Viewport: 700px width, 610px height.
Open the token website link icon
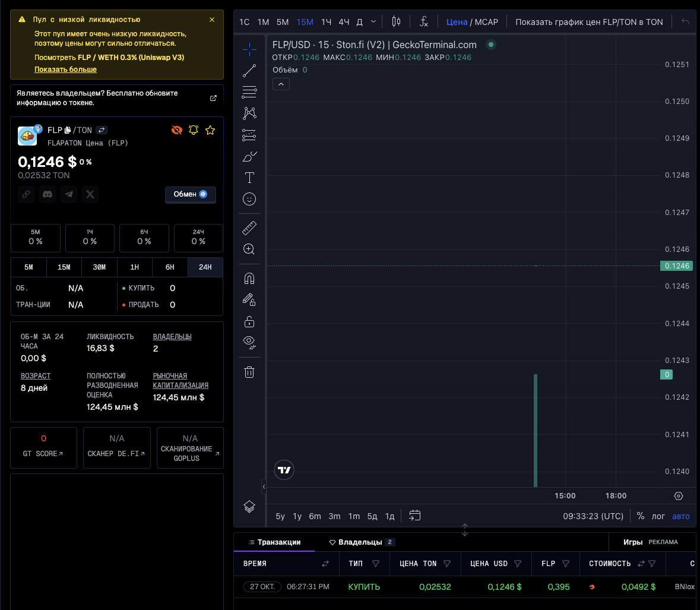pos(26,194)
